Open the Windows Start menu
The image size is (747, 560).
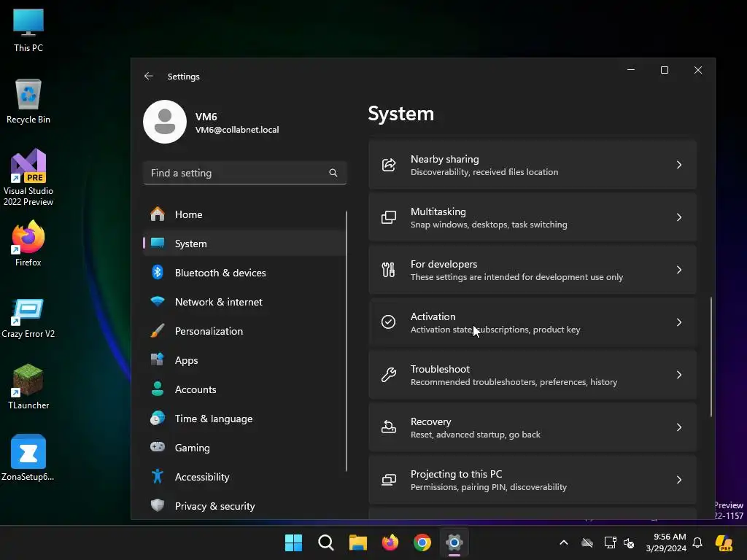pos(293,542)
